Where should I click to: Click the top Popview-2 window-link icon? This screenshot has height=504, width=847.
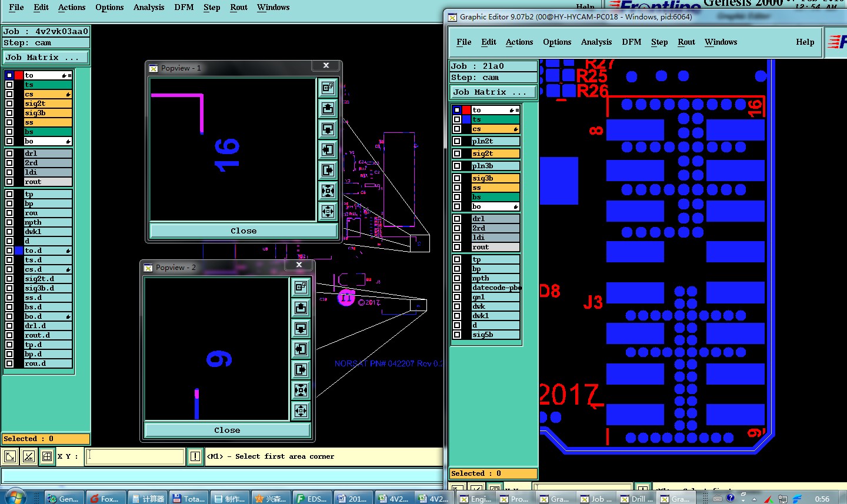(301, 287)
